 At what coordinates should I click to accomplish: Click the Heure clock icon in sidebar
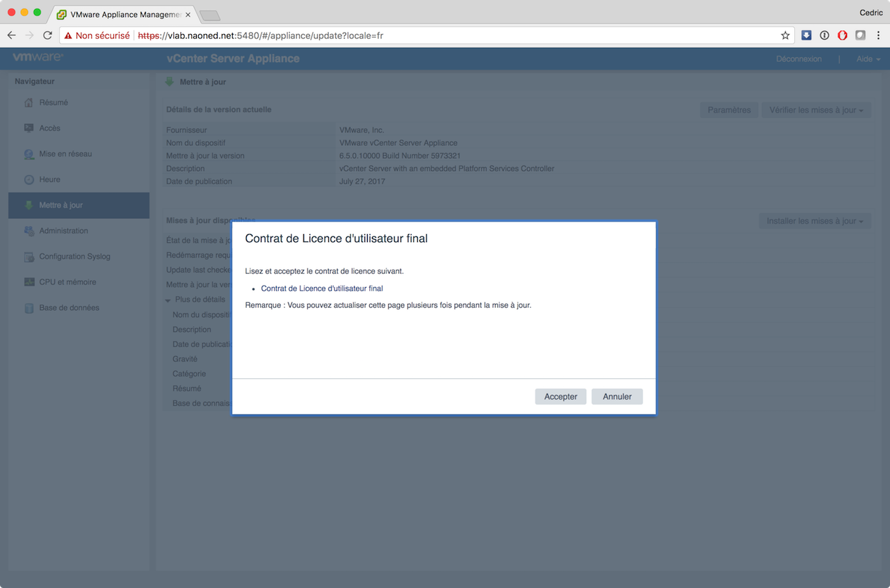pos(29,180)
